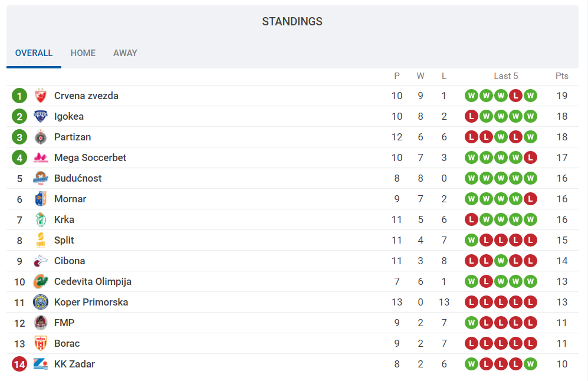Click the Partizan team logo
The height and width of the screenshot is (381, 588).
tap(40, 136)
